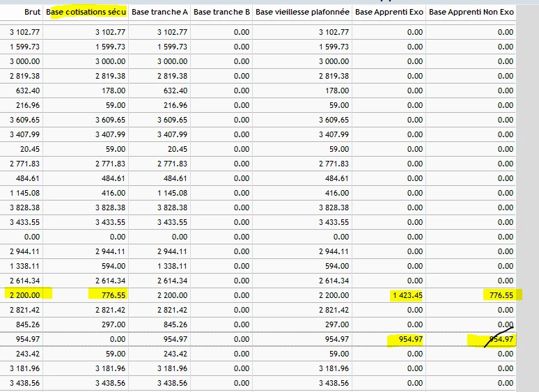Click the Base tranche B column header
Viewport: 539px width, 392px height.
[221, 12]
